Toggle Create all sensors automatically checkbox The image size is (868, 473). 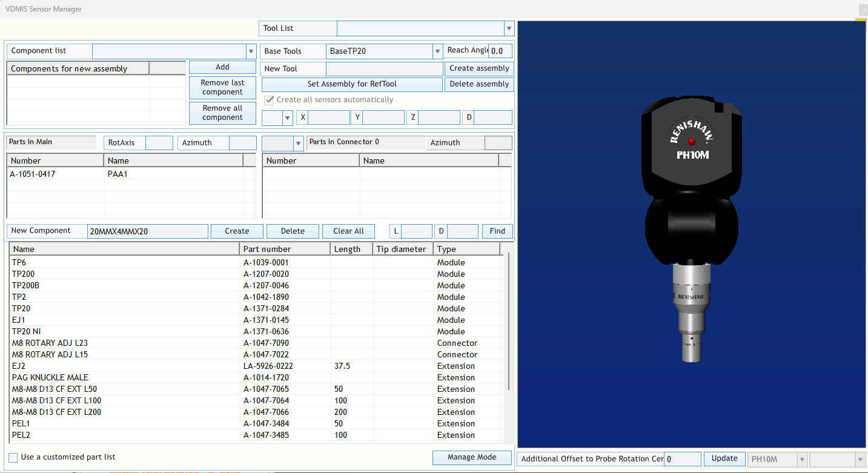point(269,100)
